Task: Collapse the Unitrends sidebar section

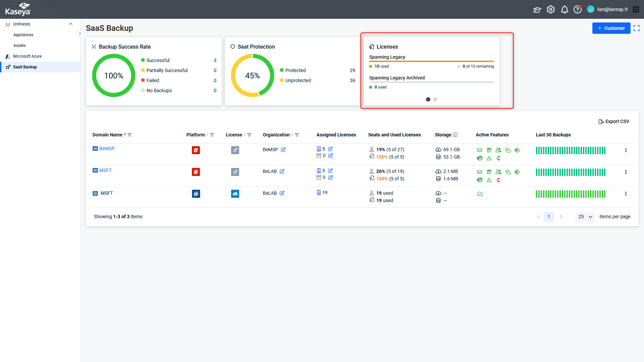Action: coord(70,24)
